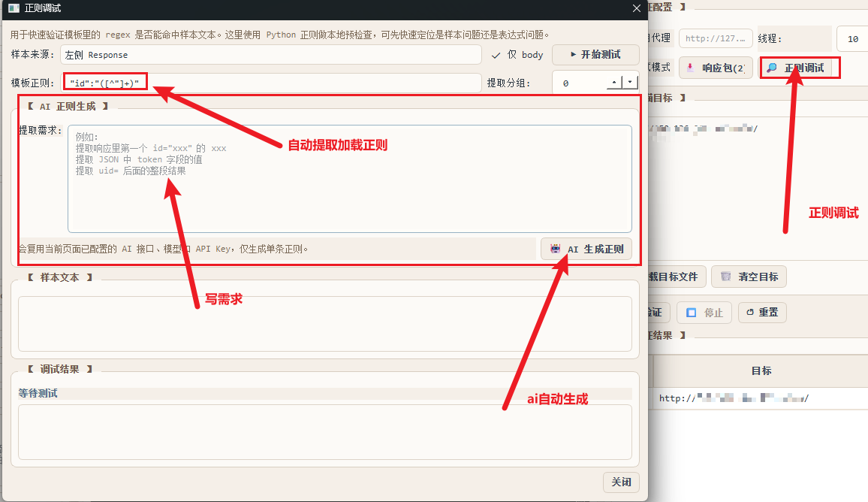This screenshot has width=868, height=502.
Task: Click the 调试结果 output box
Action: [324, 432]
